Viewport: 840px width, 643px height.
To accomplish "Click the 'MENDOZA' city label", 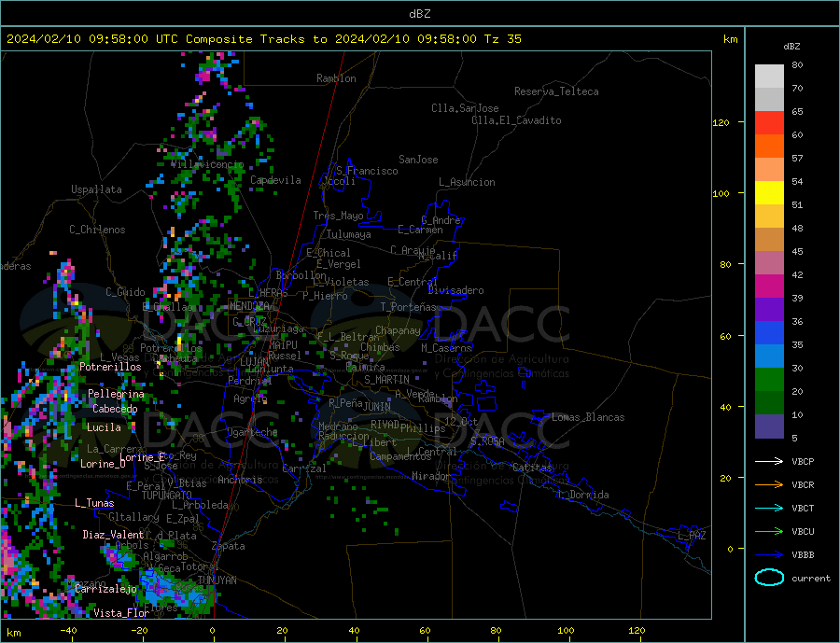I will click(249, 306).
